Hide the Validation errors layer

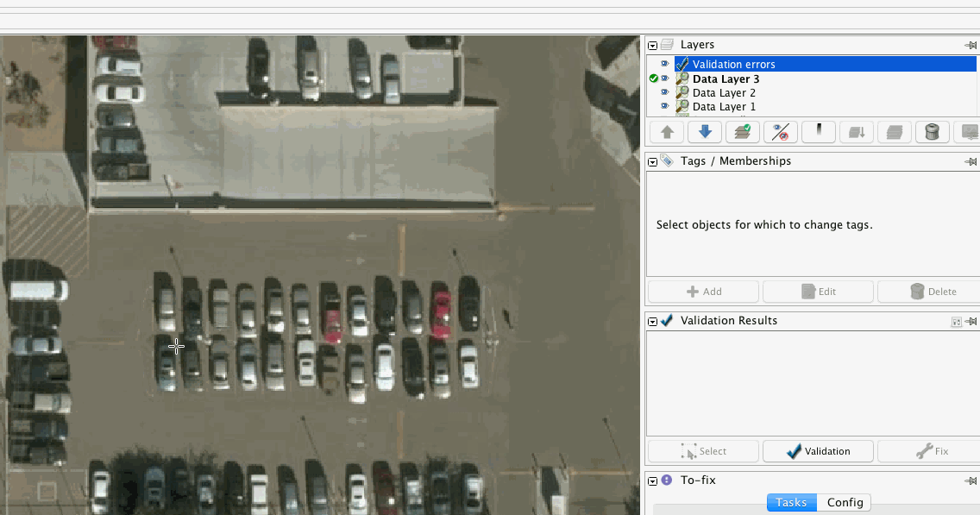click(664, 64)
